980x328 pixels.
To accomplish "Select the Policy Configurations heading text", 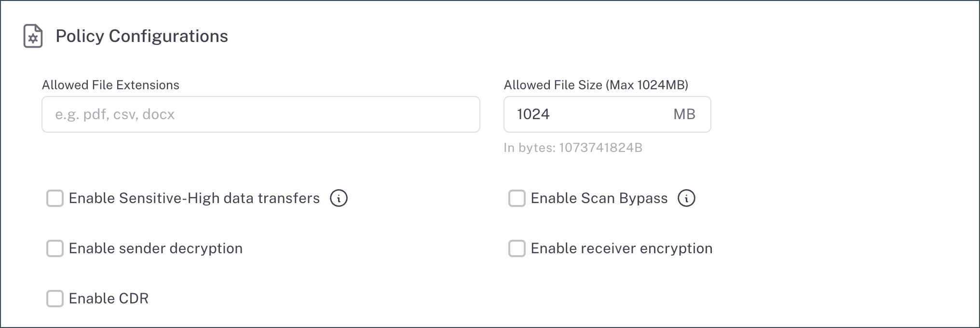I will [142, 36].
